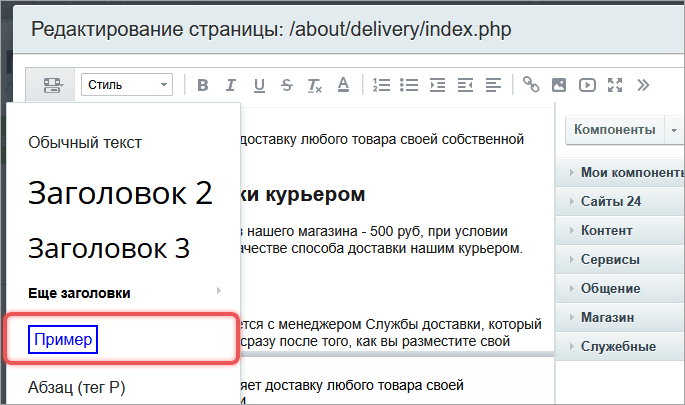This screenshot has width=685, height=405.
Task: Open the text color picker
Action: [343, 85]
